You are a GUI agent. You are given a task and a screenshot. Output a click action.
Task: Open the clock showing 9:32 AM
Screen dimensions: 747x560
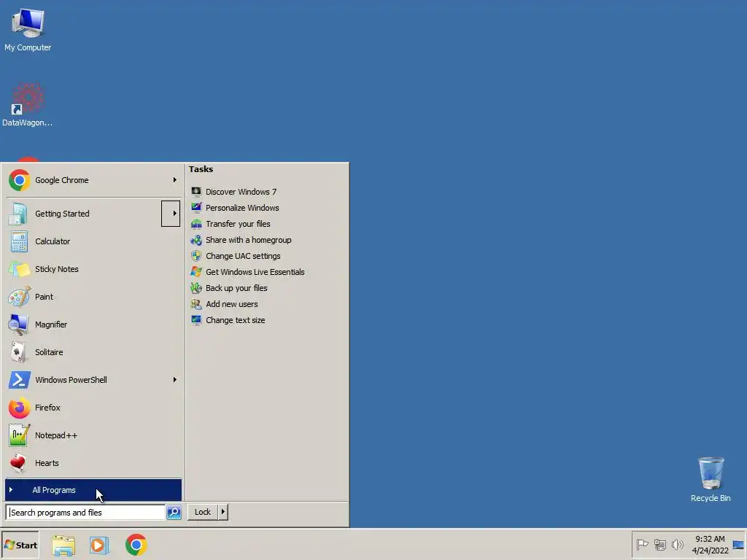(710, 545)
